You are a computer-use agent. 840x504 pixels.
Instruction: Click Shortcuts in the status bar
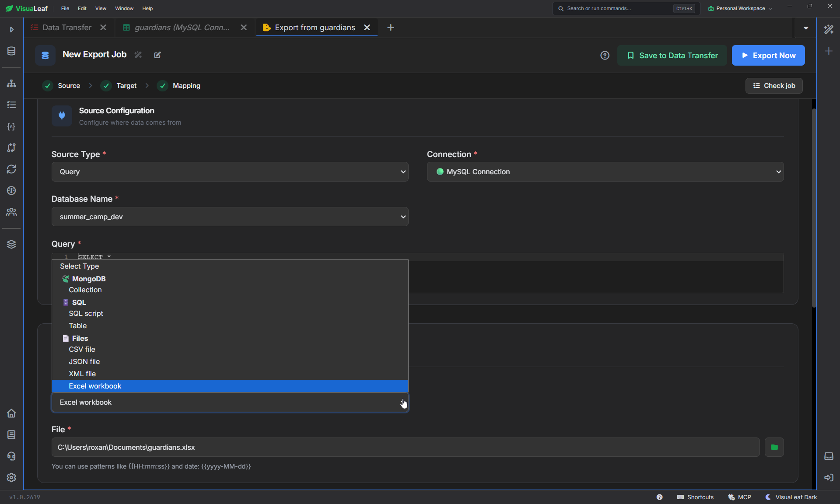[695, 497]
